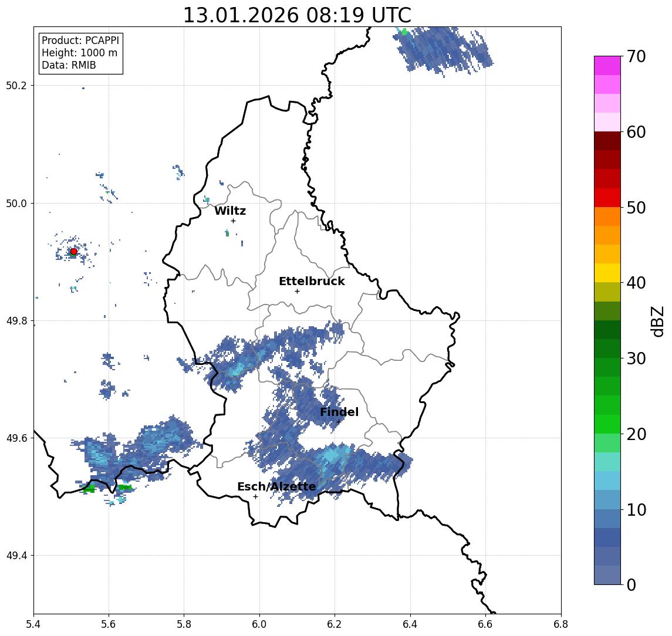Image resolution: width=672 pixels, height=636 pixels.
Task: Click latitude axis label 50.0
Action: 16,203
